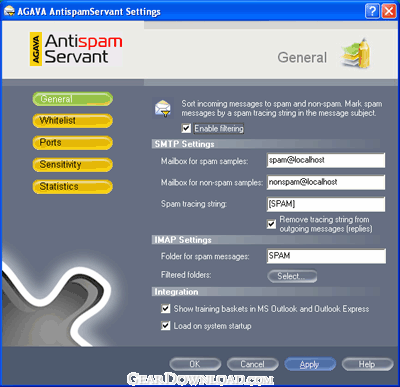The width and height of the screenshot is (400, 387).
Task: Close the AntispamServant Settings window
Action: pyautogui.click(x=388, y=11)
